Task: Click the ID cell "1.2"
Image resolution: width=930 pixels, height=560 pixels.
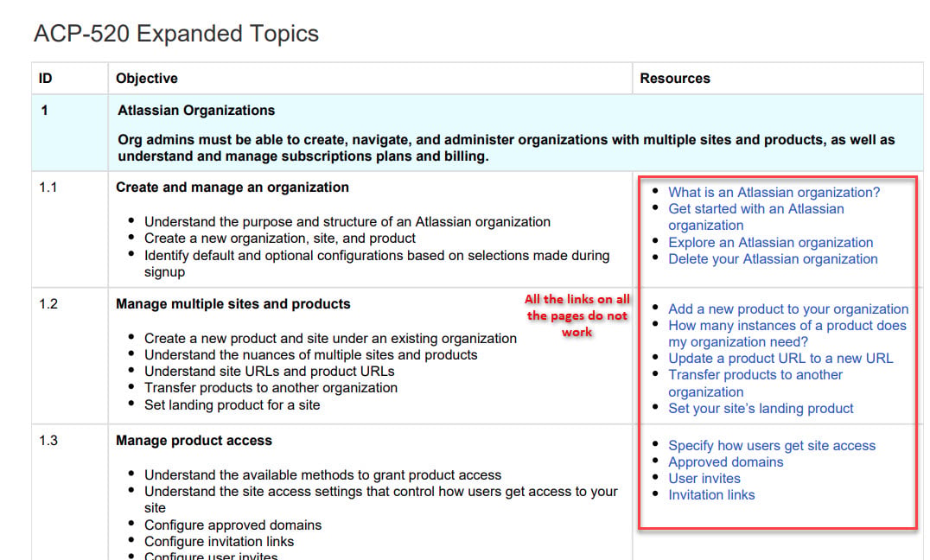Action: point(48,304)
